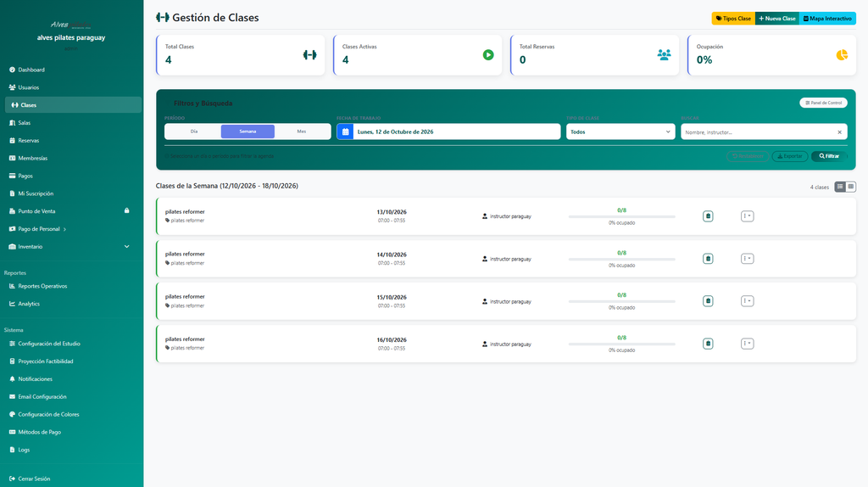
Task: Open reservations icon for 15/10/2026 class
Action: click(708, 301)
